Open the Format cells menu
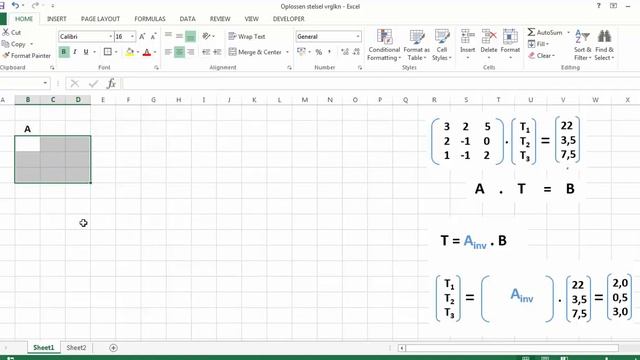640x360 pixels. pos(510,44)
